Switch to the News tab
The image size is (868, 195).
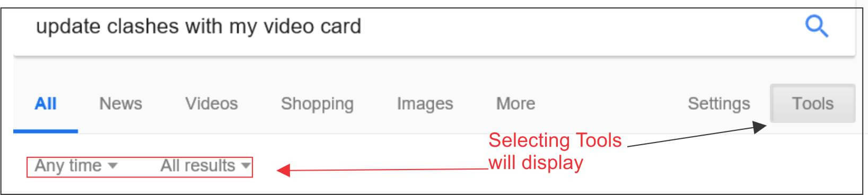120,103
